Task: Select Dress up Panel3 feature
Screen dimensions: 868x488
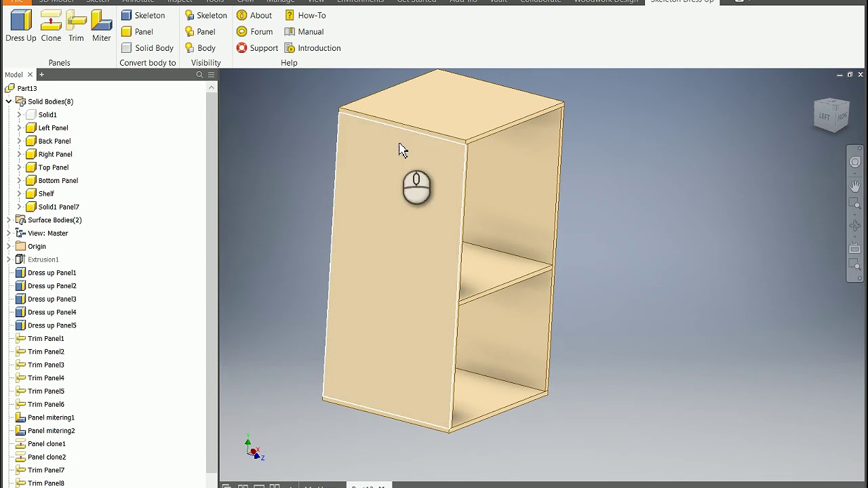Action: 46,299
